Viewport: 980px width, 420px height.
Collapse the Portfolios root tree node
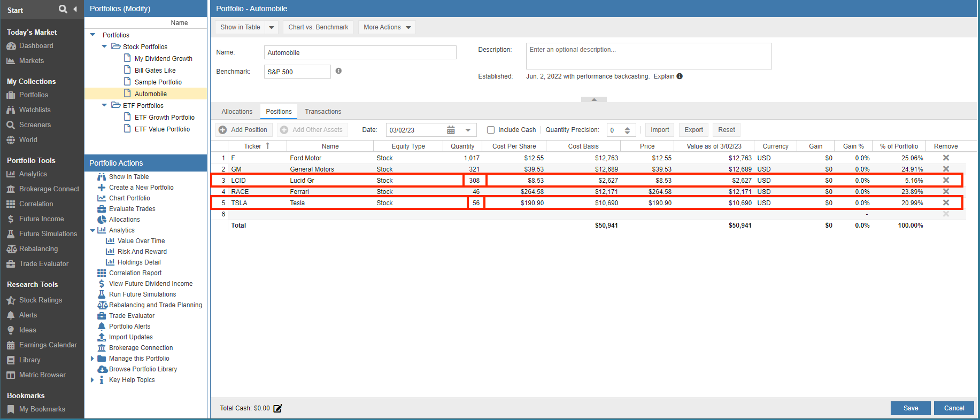pos(92,35)
